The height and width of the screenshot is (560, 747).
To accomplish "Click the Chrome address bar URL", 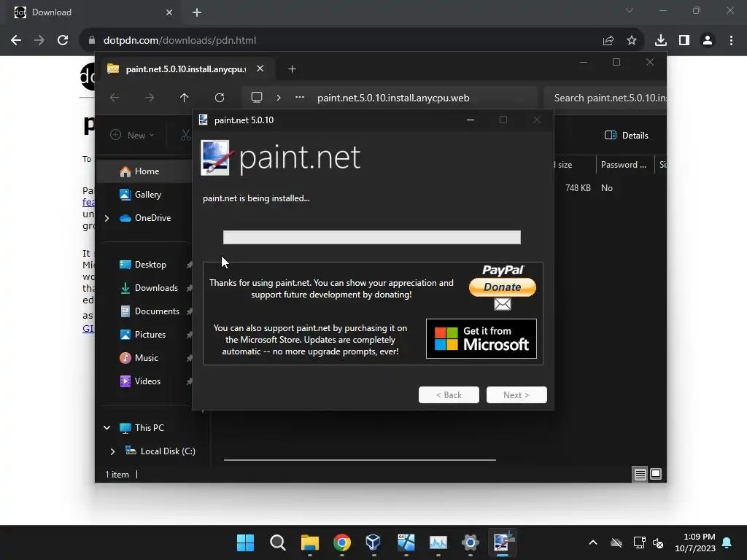I will tap(179, 41).
